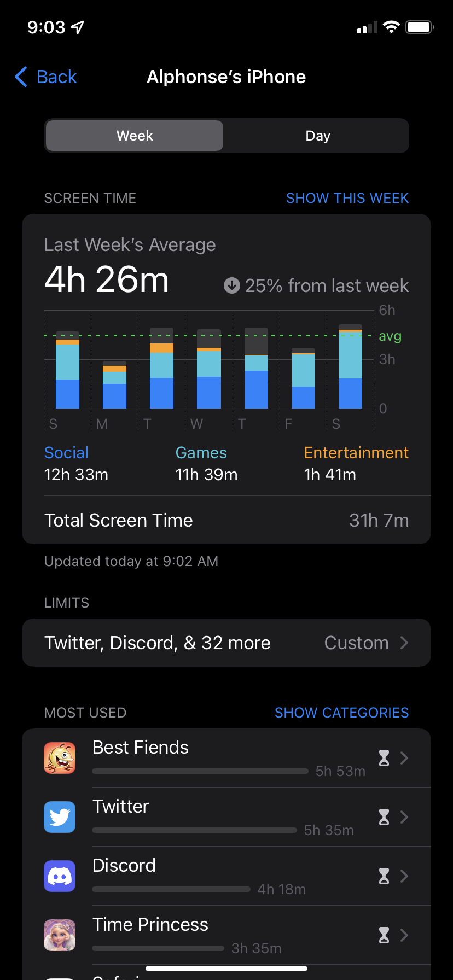This screenshot has width=453, height=980.
Task: Tap the Time Princess app icon
Action: [x=60, y=935]
